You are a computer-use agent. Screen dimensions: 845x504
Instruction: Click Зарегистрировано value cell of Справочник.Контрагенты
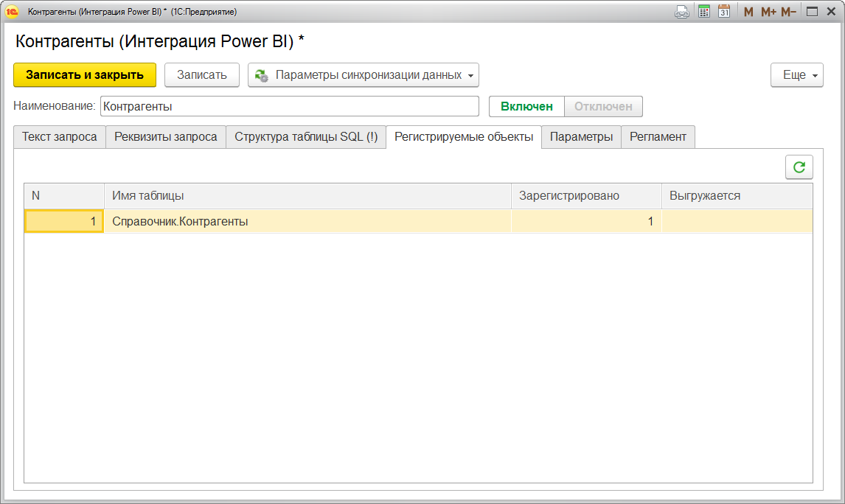[586, 221]
